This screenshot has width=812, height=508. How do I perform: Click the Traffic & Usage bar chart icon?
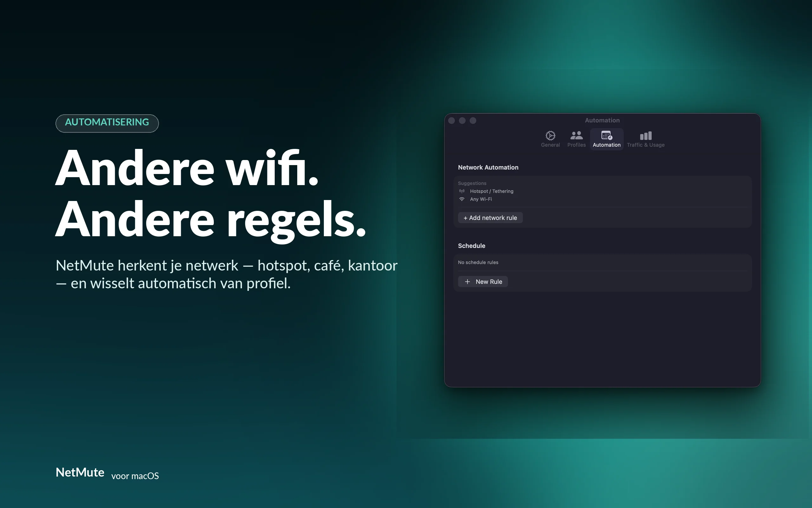point(645,136)
